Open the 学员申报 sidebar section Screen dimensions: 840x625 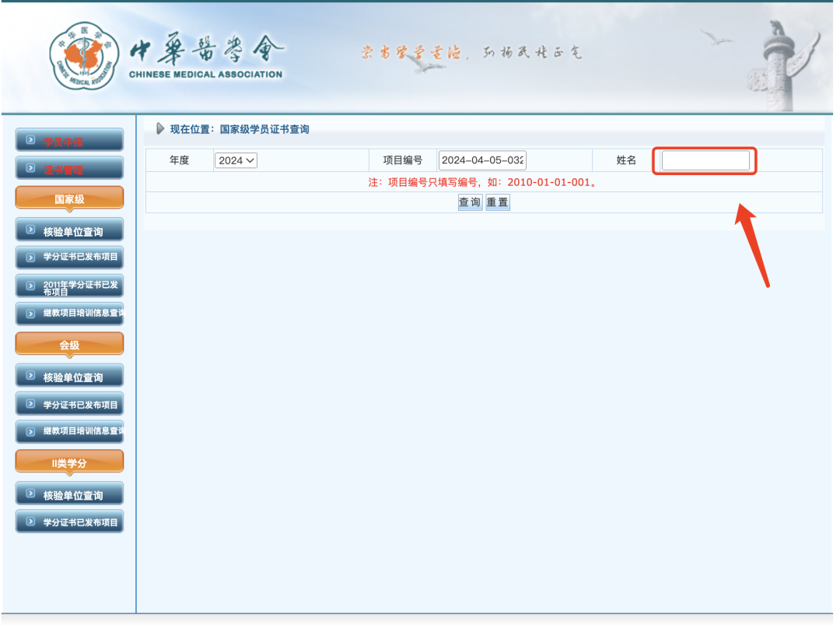click(69, 139)
